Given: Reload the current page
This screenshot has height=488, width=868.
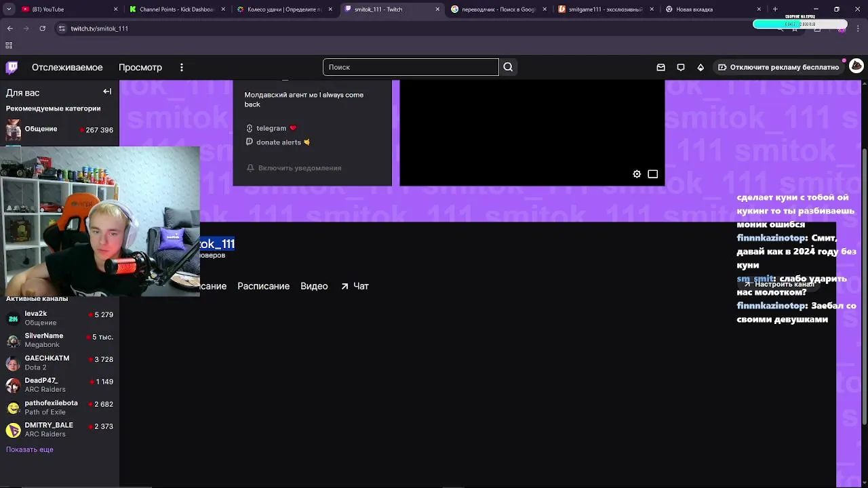Looking at the screenshot, I should pos(42,28).
